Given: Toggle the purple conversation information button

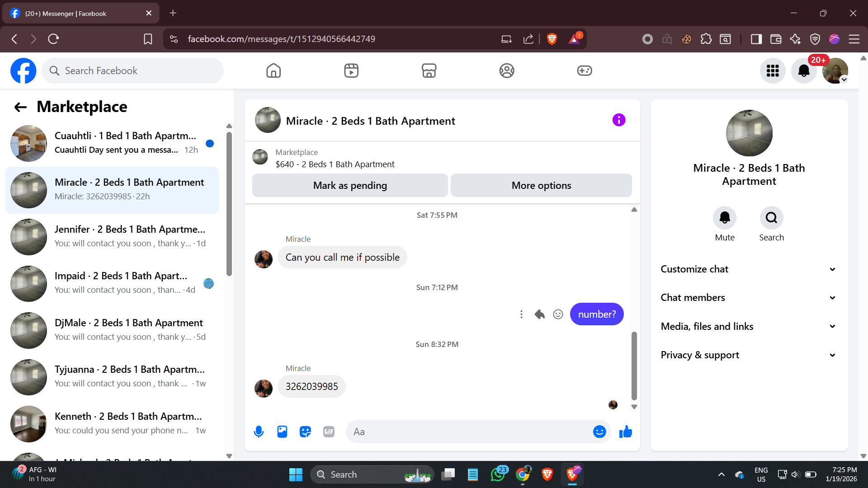Looking at the screenshot, I should click(x=618, y=120).
